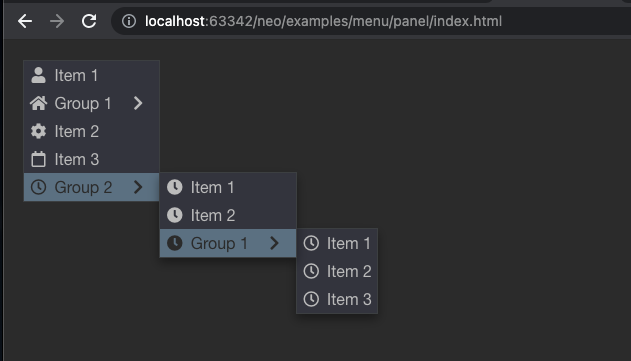Click the outlined clock icon beside Group 2
Viewport: 631px width, 361px height.
pyautogui.click(x=39, y=187)
